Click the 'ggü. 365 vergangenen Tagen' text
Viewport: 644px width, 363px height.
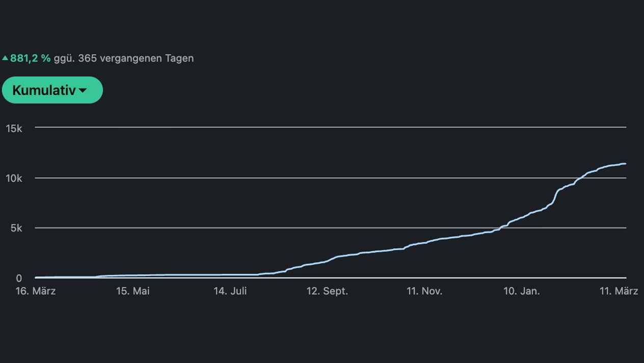point(123,58)
